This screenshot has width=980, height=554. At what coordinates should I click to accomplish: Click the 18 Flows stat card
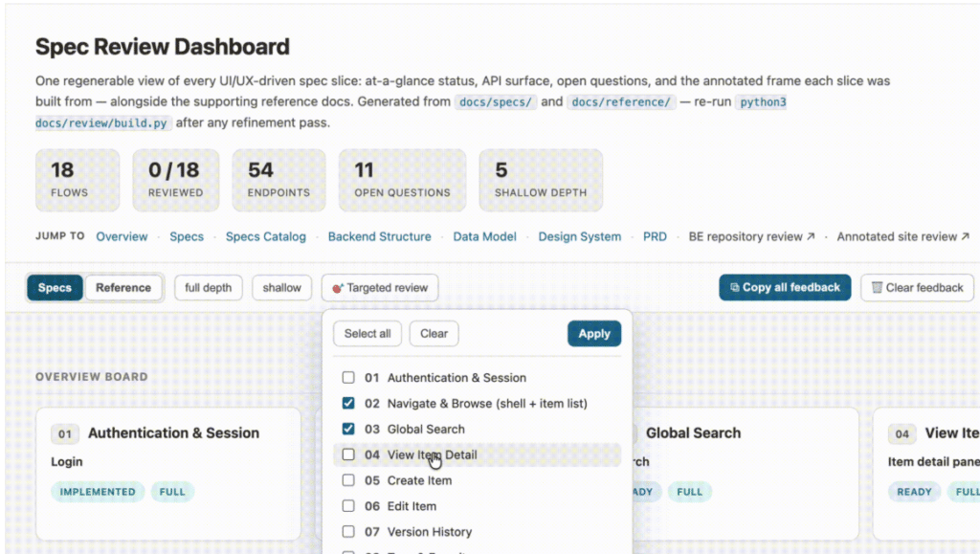click(78, 180)
